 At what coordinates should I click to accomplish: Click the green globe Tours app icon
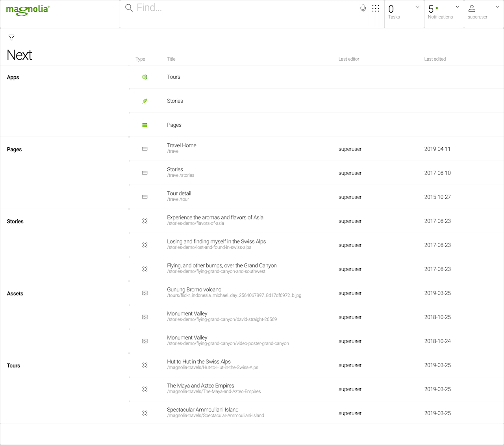pos(145,77)
